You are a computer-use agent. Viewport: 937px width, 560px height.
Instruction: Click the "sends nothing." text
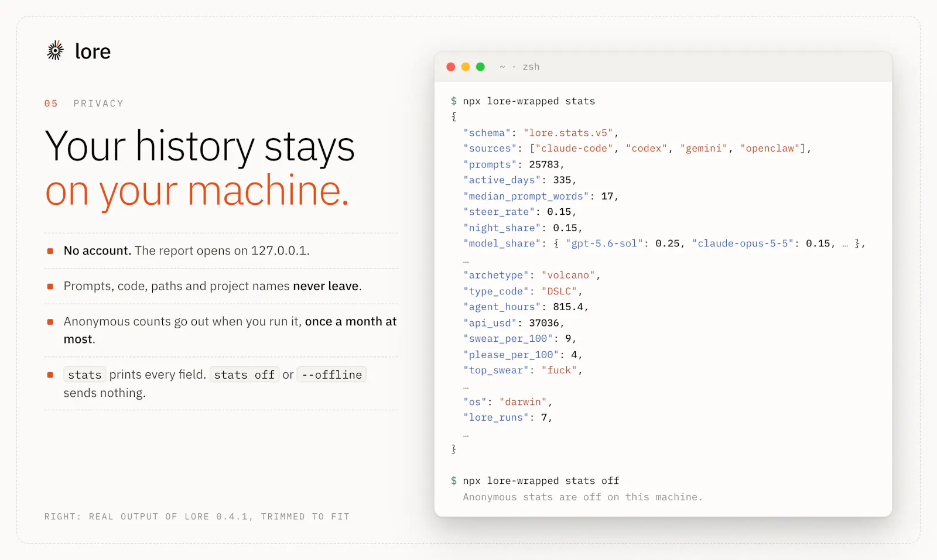pos(104,393)
